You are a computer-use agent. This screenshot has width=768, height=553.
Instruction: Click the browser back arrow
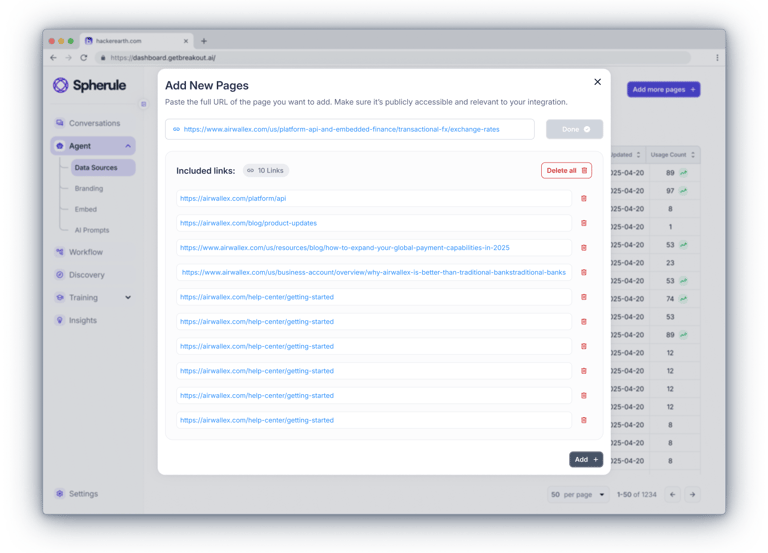[x=53, y=58]
